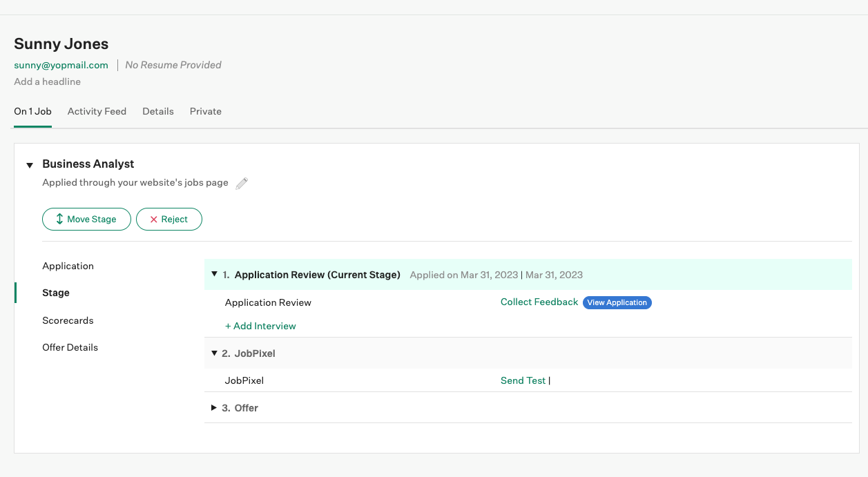
Task: Open the Details tab
Action: click(158, 111)
